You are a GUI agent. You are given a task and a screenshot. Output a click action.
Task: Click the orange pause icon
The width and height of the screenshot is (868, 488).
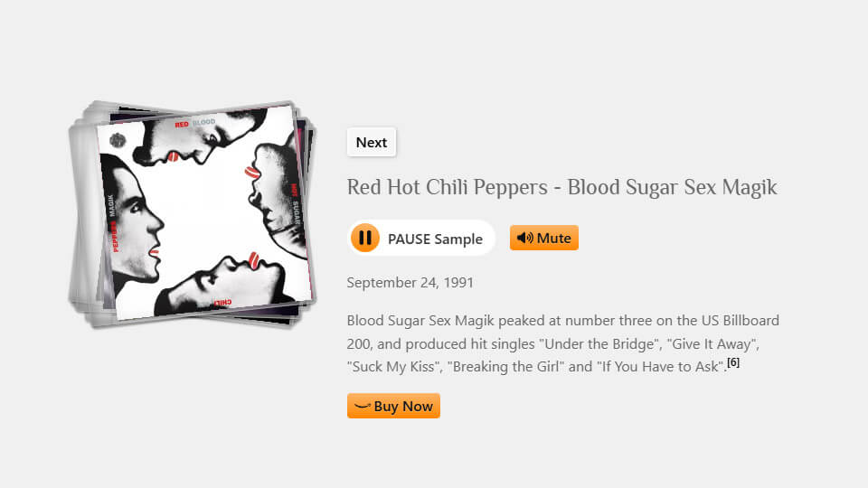coord(364,238)
